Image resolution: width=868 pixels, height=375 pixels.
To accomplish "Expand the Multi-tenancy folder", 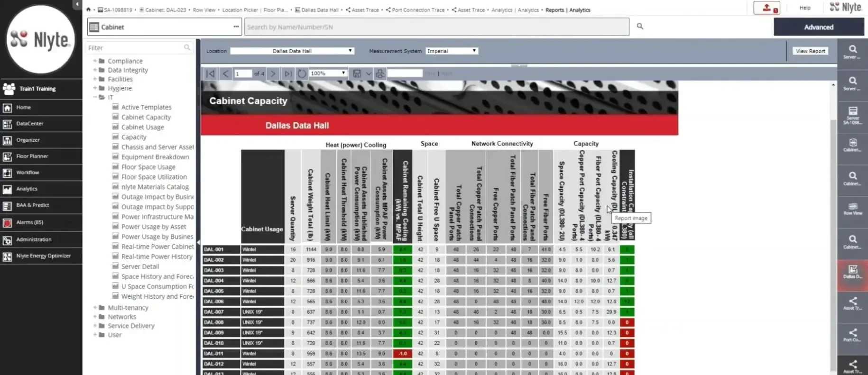I will click(95, 307).
